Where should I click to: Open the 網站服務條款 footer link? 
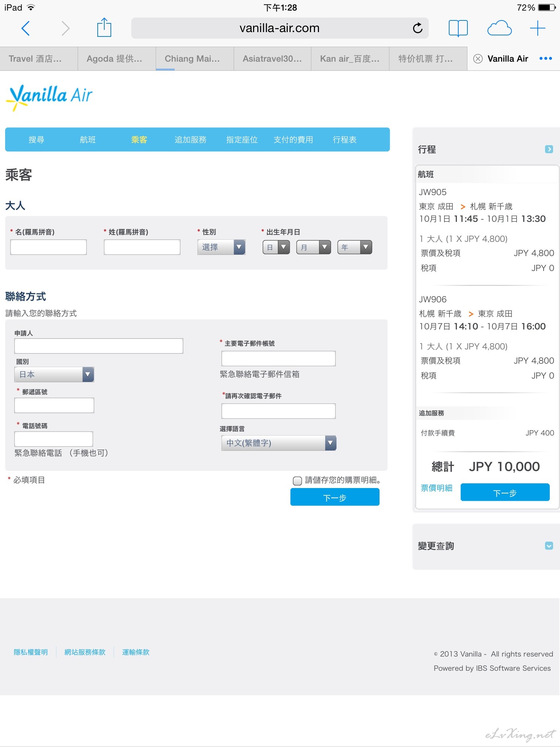tap(85, 652)
